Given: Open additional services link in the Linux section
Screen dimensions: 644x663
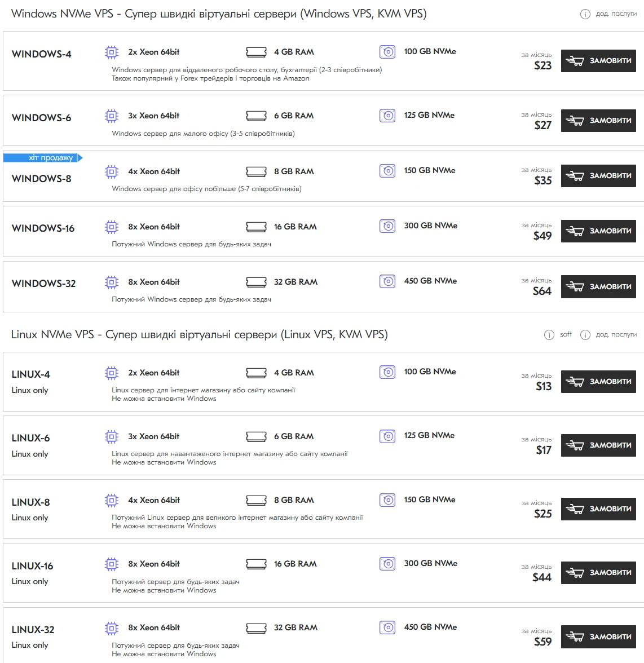Looking at the screenshot, I should coord(616,335).
